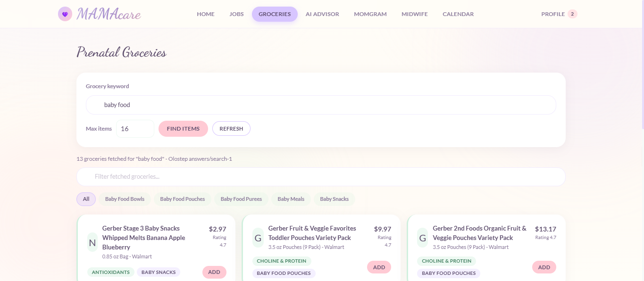Click the N avatar on Gerber Stage 3 card

[92, 242]
